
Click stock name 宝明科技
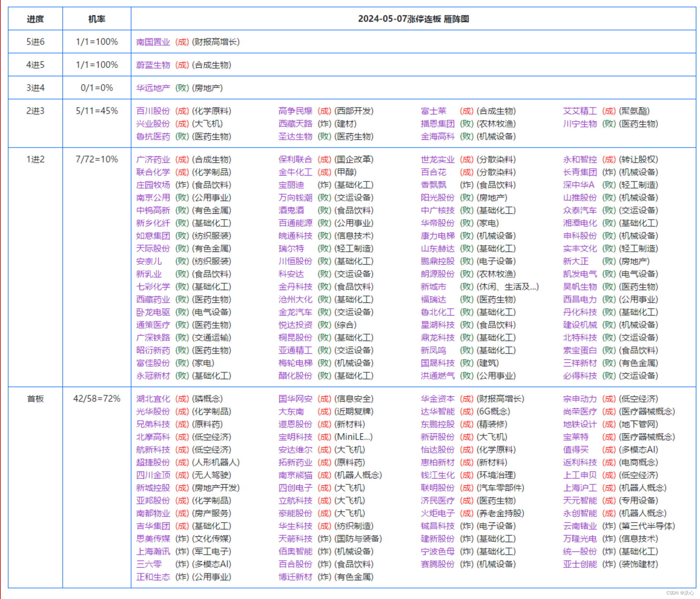tap(295, 437)
